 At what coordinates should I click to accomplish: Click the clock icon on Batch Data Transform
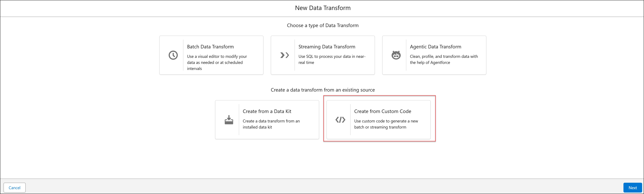pyautogui.click(x=173, y=55)
